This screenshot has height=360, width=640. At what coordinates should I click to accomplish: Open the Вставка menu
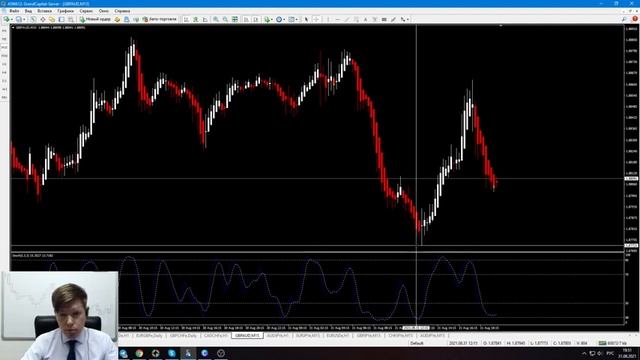(44, 11)
